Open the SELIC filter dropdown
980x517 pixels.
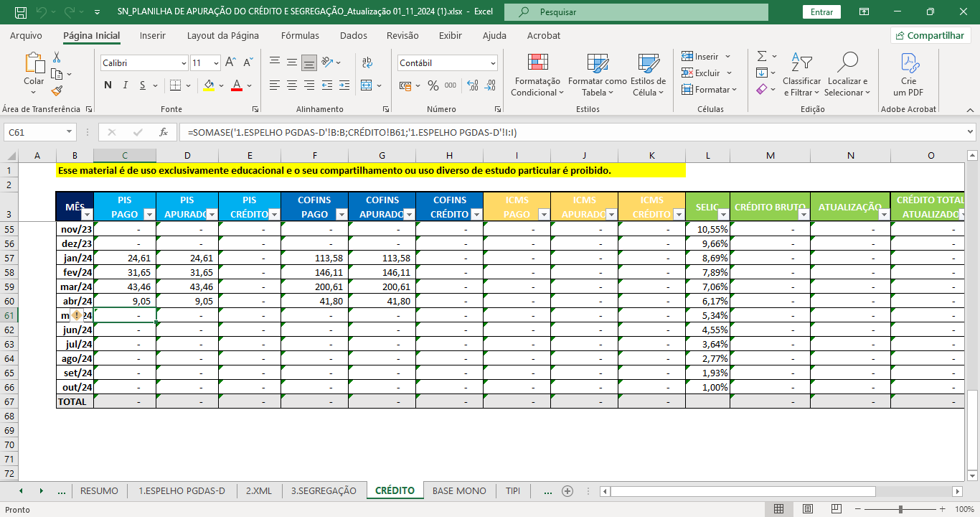(x=722, y=214)
